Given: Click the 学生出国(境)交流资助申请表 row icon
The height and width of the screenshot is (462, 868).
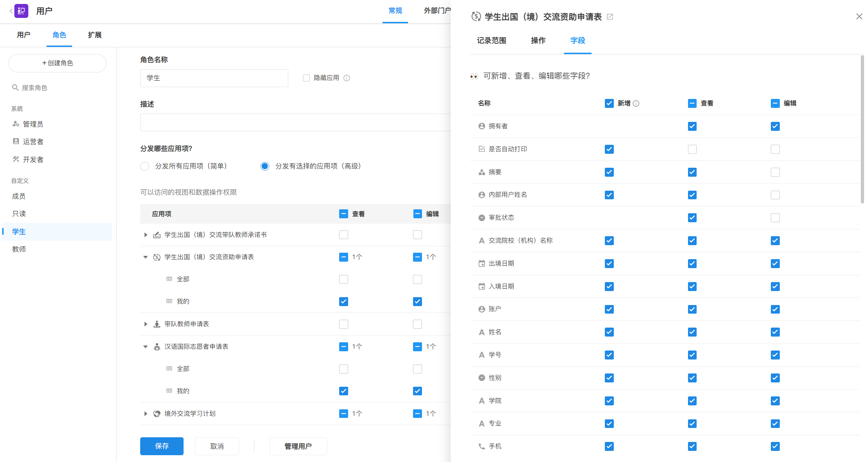Looking at the screenshot, I should [x=157, y=257].
